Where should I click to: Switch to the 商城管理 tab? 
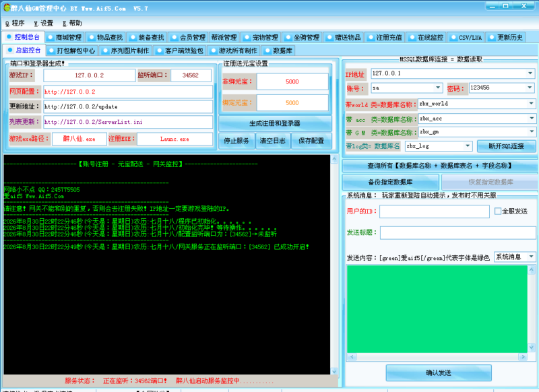click(65, 37)
